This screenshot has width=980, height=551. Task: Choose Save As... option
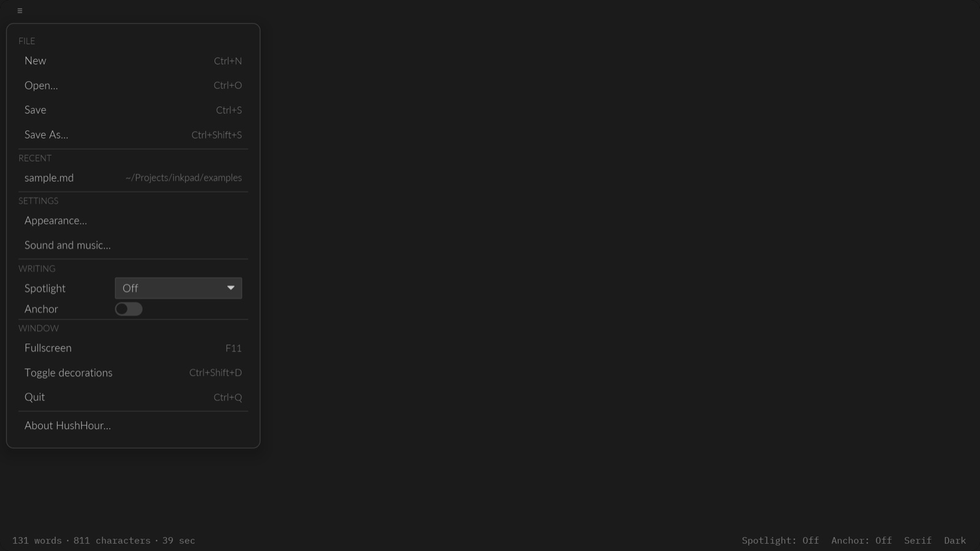click(133, 135)
